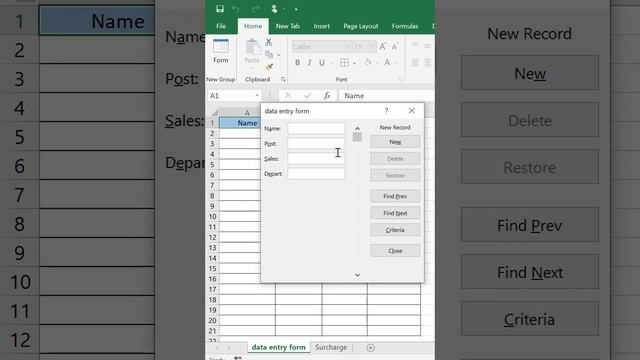This screenshot has width=640, height=360.
Task: Close the data entry form dialog with X
Action: click(x=411, y=111)
